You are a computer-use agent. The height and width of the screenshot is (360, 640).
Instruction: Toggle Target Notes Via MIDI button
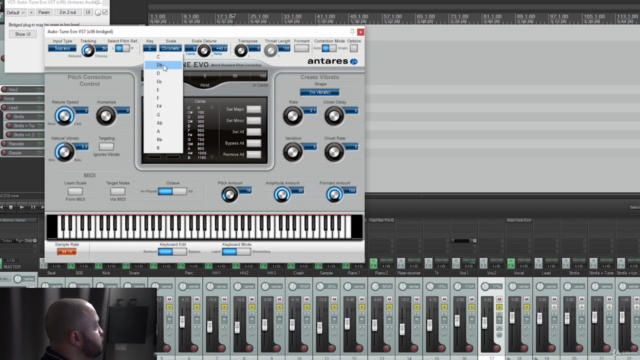(x=118, y=191)
